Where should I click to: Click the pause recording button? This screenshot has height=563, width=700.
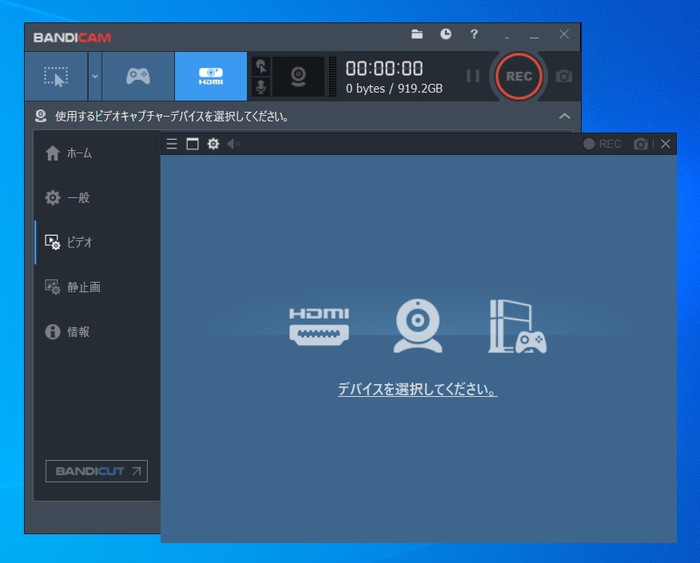473,76
